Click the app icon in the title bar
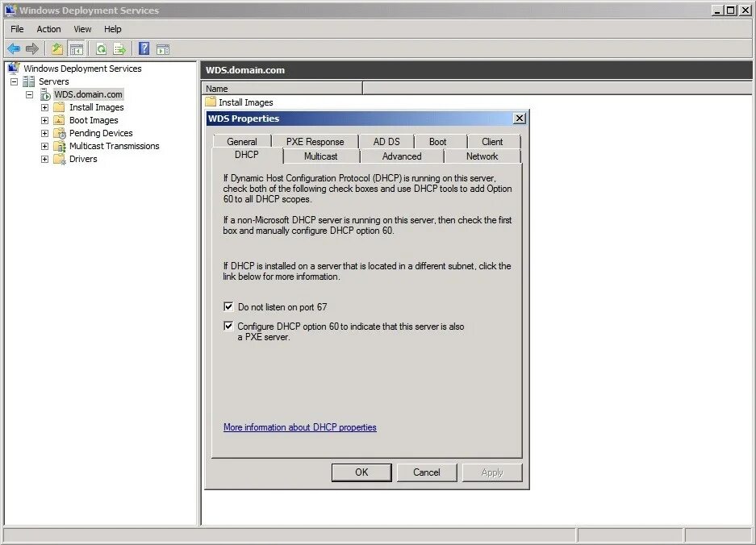 [x=10, y=10]
